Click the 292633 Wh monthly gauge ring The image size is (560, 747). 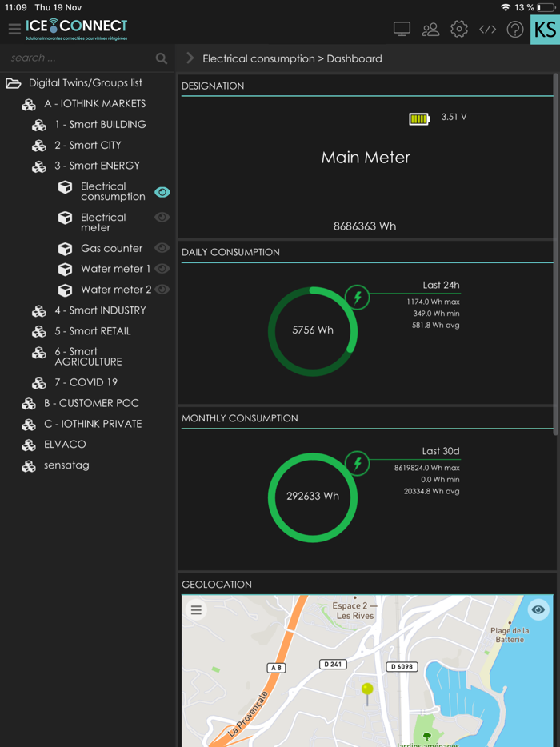tap(313, 497)
